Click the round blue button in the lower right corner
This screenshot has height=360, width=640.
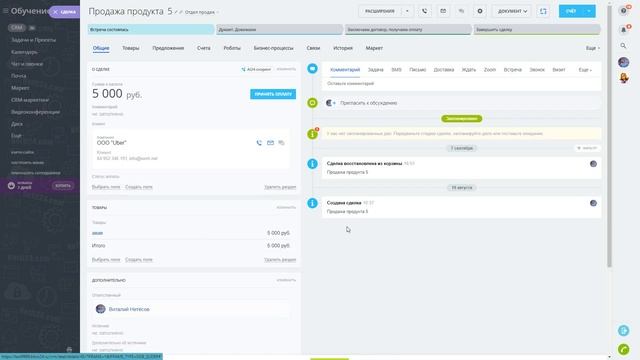pyautogui.click(x=623, y=331)
